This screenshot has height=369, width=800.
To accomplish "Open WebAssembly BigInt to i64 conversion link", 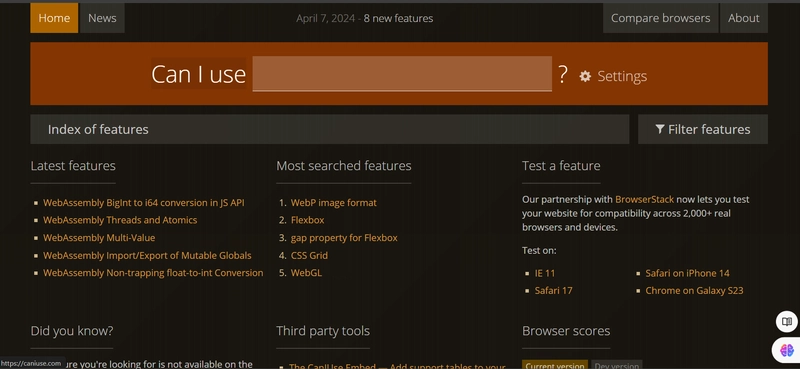I will click(x=144, y=203).
